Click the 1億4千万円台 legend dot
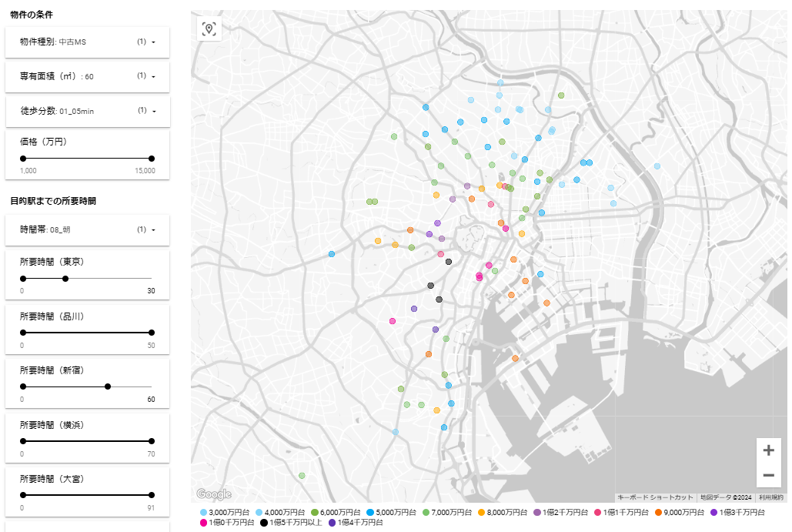The width and height of the screenshot is (792, 532). point(333,523)
